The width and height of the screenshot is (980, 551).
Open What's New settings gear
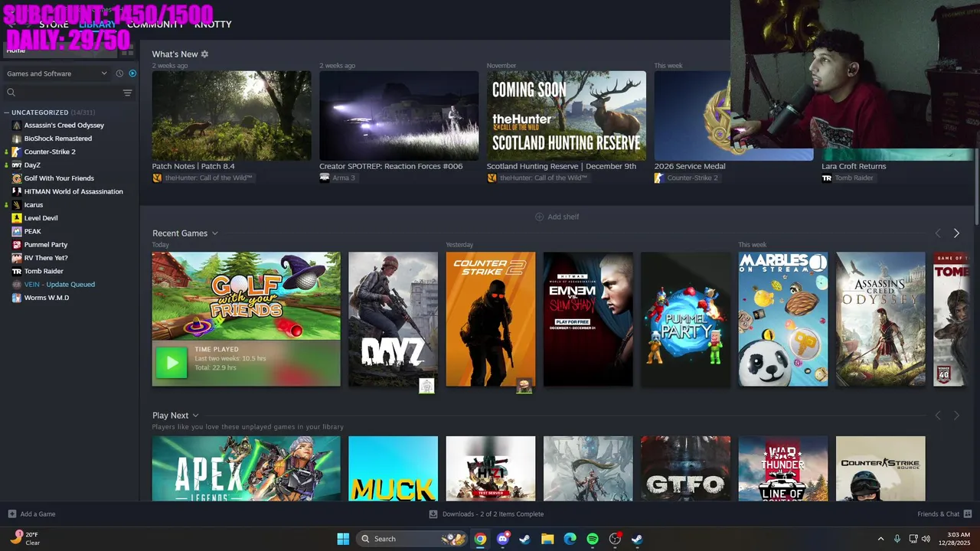(204, 54)
